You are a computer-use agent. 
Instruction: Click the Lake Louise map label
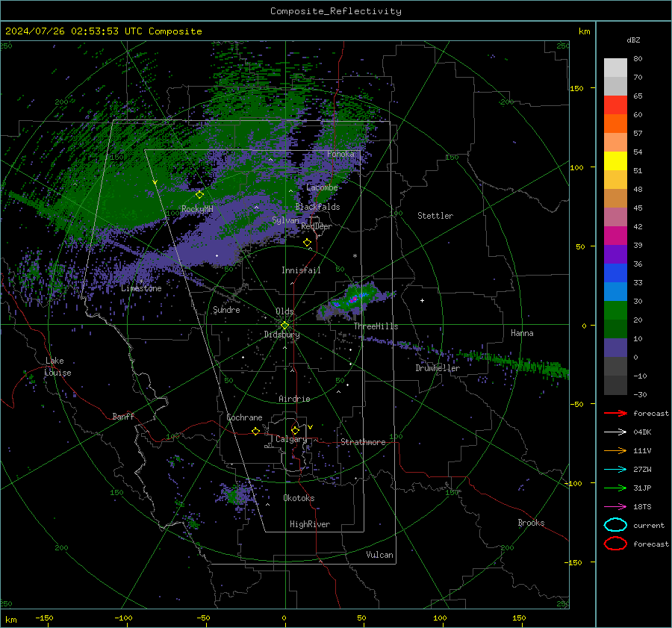[58, 367]
